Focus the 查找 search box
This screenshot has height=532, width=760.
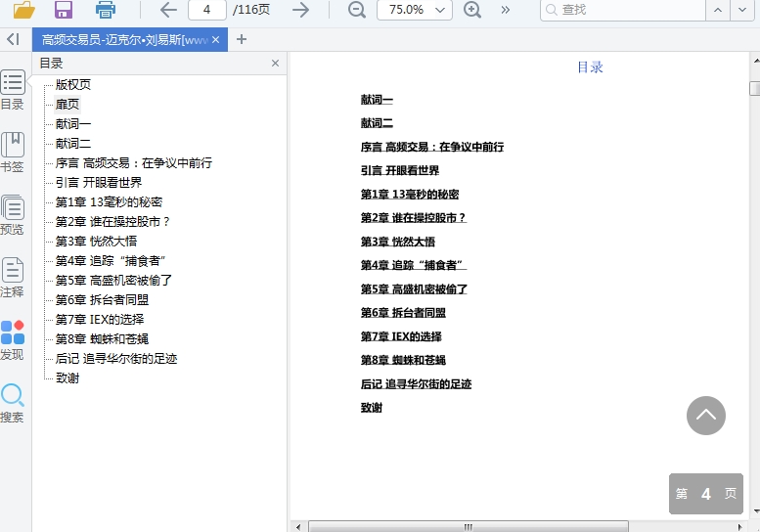623,10
